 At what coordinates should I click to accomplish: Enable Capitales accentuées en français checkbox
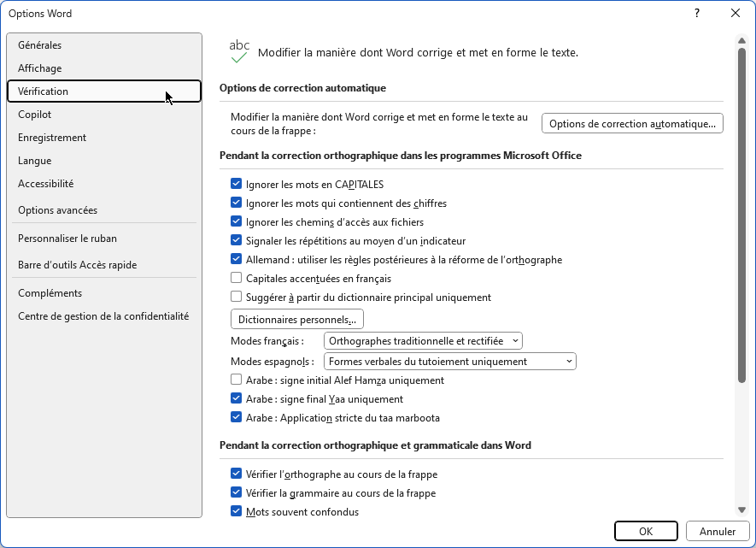236,278
